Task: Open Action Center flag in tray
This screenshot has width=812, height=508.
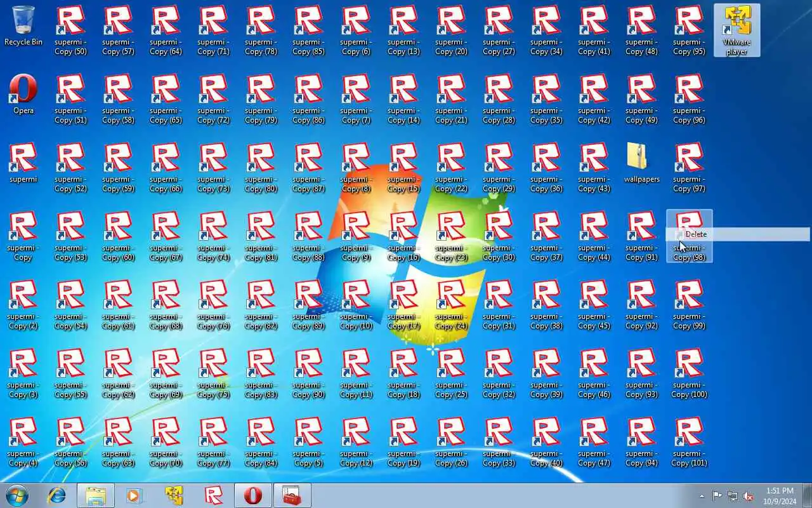Action: 717,496
